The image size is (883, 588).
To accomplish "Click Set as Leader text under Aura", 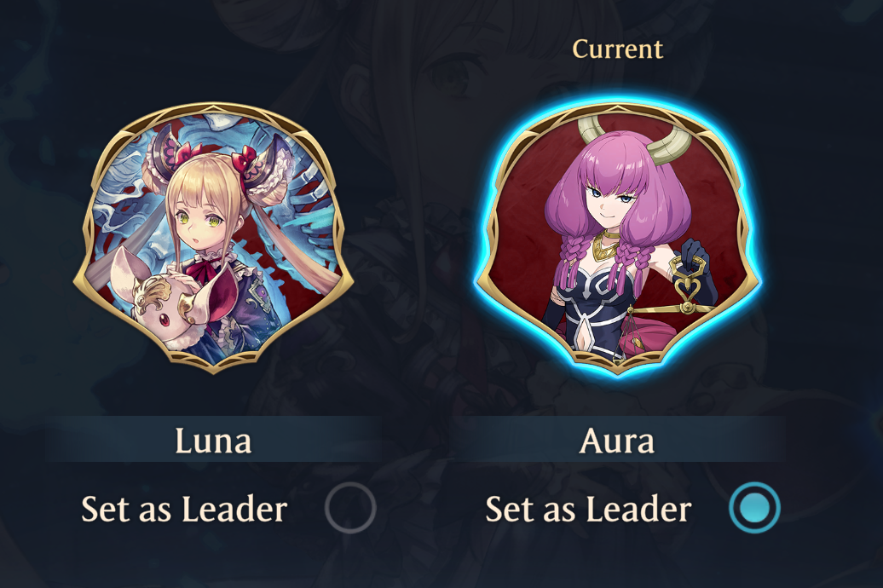I will click(x=588, y=509).
